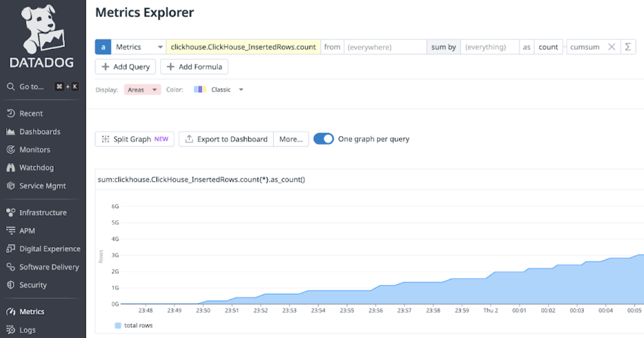Click the Logs icon in sidebar
644x338 pixels.
11,330
